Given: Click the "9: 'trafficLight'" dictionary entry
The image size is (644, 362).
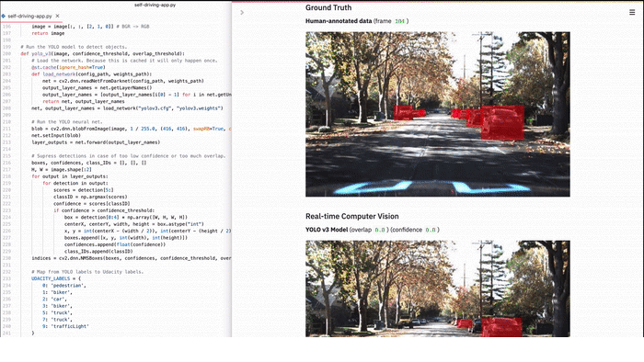Looking at the screenshot, I should pos(65,326).
